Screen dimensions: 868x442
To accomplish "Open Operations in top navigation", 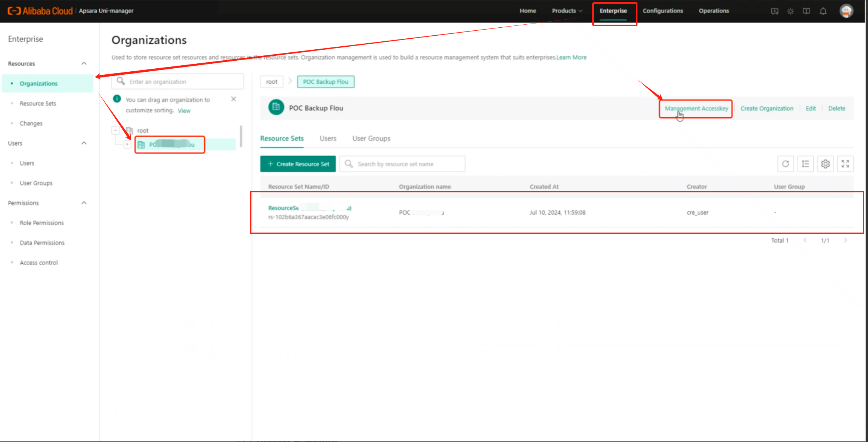I will [714, 11].
